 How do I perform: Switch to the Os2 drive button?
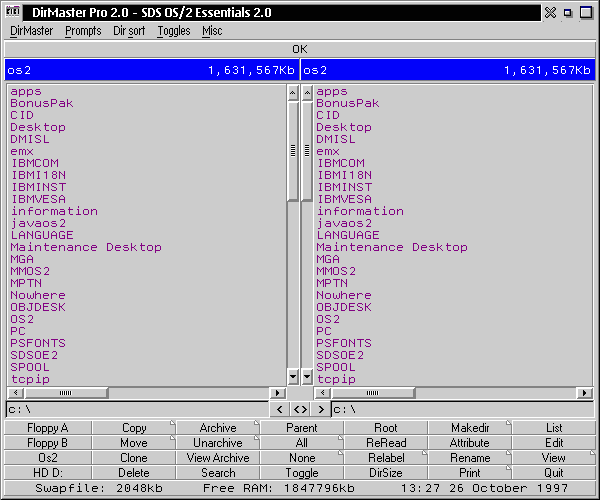pyautogui.click(x=48, y=458)
